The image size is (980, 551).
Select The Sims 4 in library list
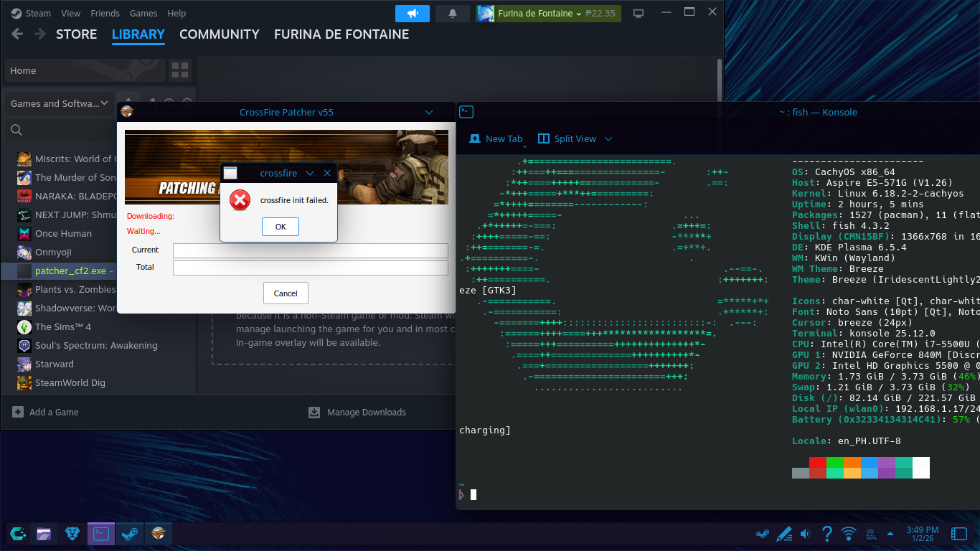(62, 327)
